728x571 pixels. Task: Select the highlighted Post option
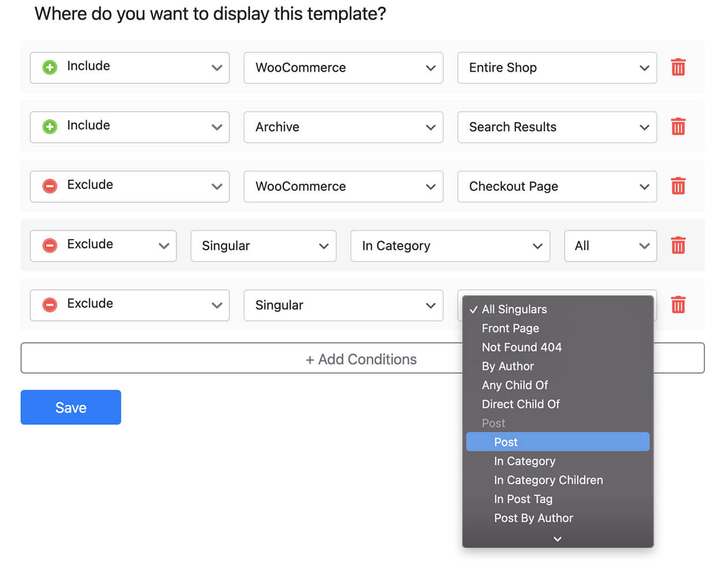point(558,442)
